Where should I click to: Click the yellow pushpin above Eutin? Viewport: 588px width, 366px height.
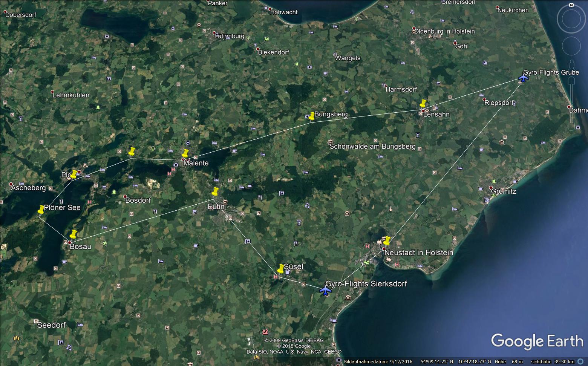point(215,192)
